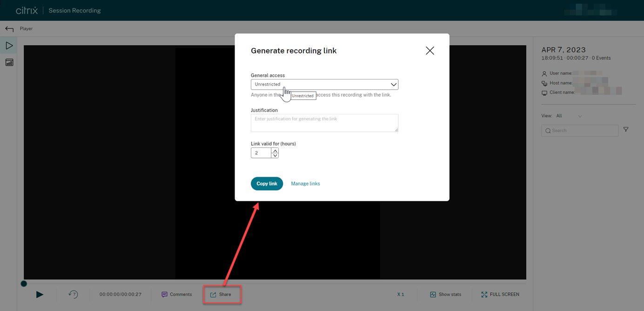Click the Player breadcrumb label
This screenshot has width=644, height=311.
pyautogui.click(x=26, y=28)
